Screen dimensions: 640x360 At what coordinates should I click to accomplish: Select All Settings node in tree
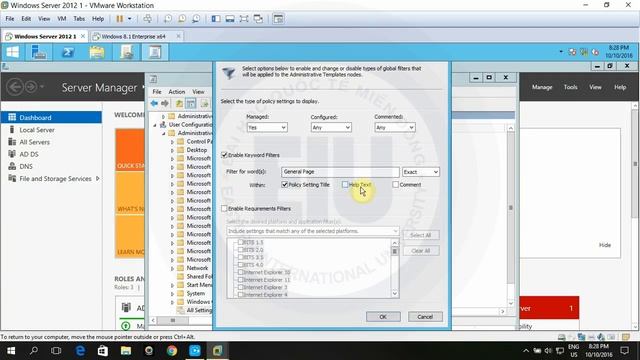click(199, 310)
